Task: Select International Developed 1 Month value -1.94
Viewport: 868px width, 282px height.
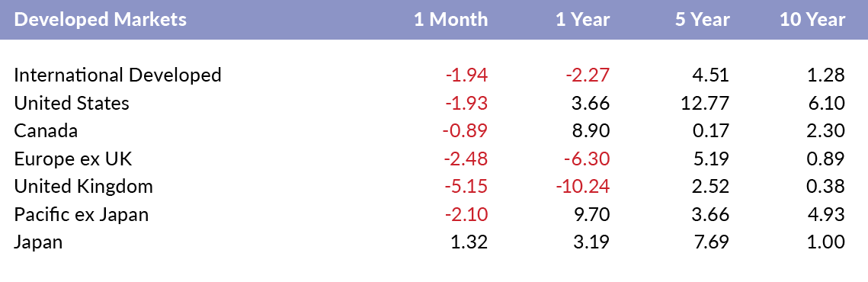Action: (466, 75)
